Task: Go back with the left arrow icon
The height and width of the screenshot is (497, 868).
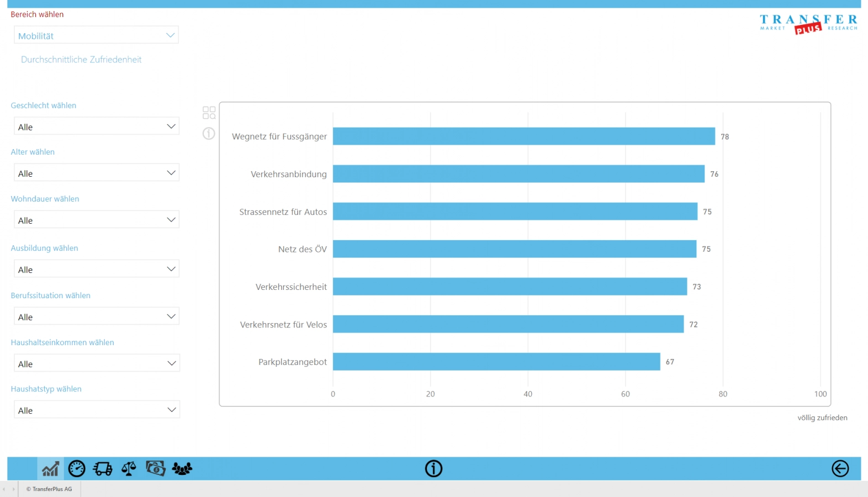Action: point(840,469)
